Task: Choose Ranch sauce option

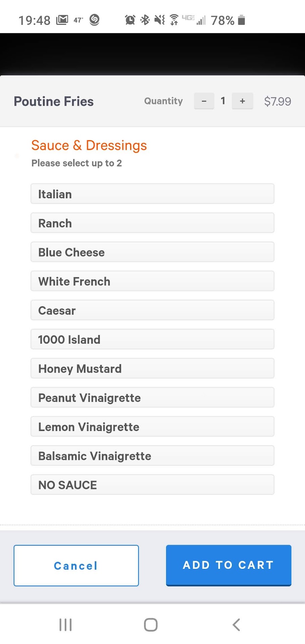Action: (x=152, y=223)
